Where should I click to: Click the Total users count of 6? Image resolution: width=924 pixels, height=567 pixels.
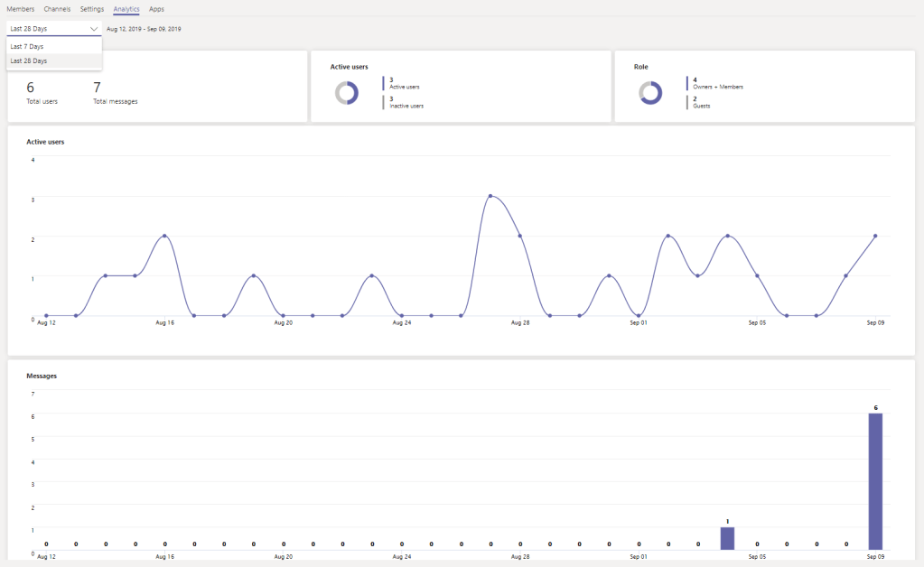point(31,88)
